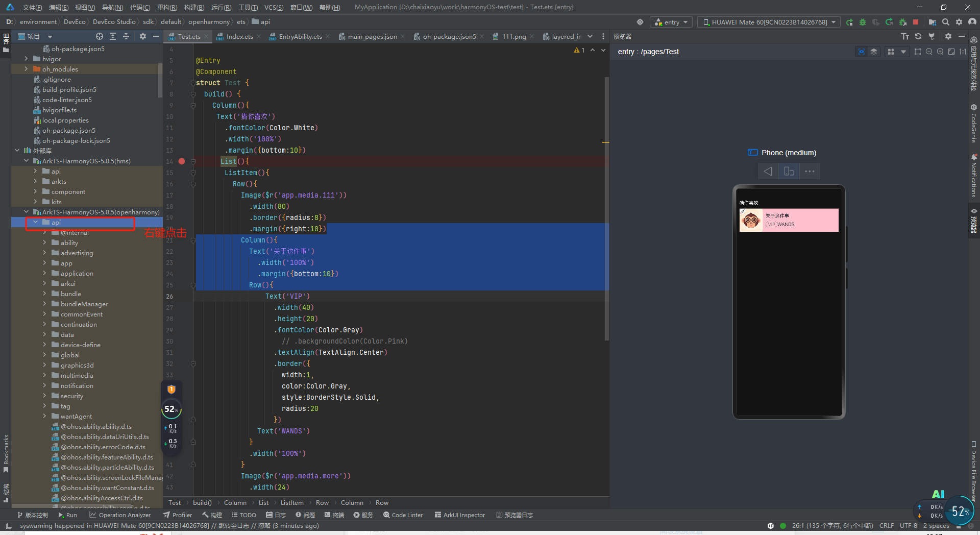Toggle the CodeGenie side panel
Image resolution: width=980 pixels, height=535 pixels.
pos(974,124)
